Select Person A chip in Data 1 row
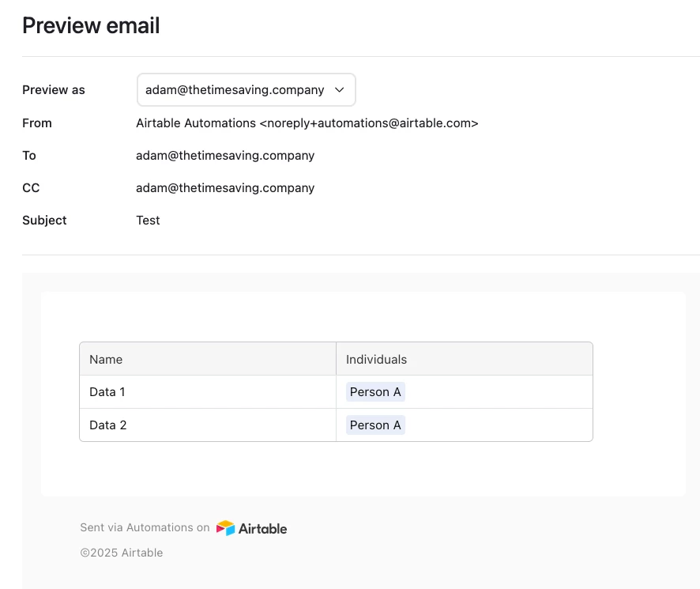Viewport: 700px width, 589px height. tap(375, 392)
